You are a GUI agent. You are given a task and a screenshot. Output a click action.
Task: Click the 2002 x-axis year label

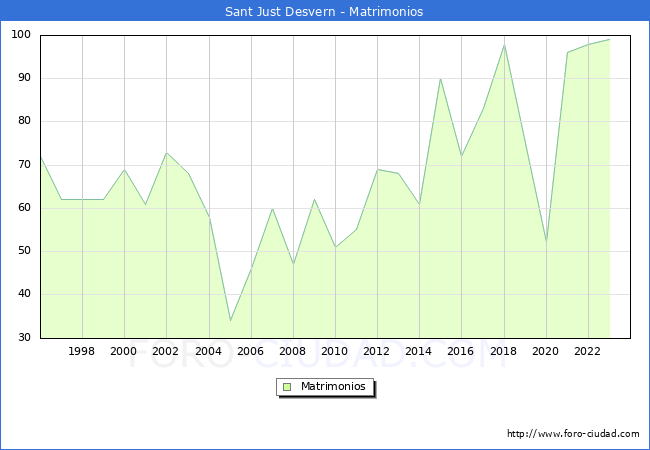tap(166, 351)
